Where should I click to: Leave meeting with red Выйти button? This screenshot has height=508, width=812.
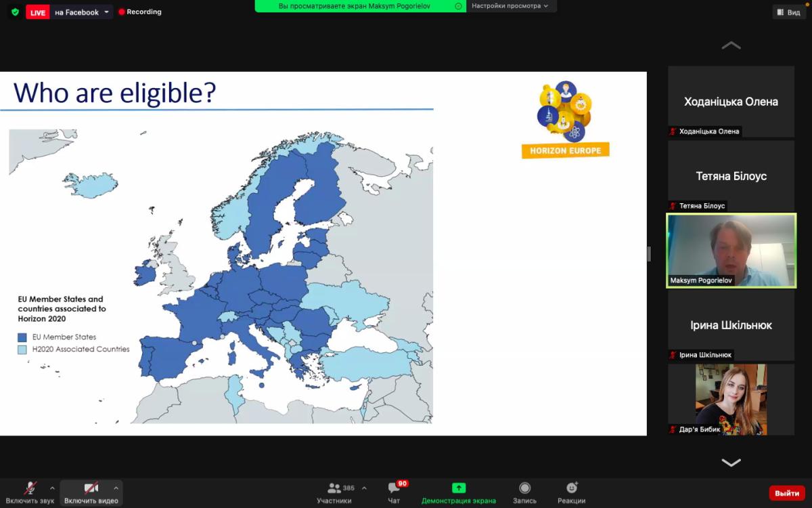click(x=787, y=493)
